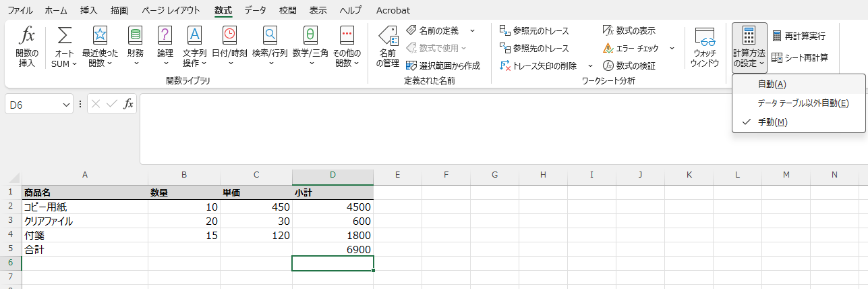Select cell with value 450
The width and height of the screenshot is (868, 289).
click(256, 207)
